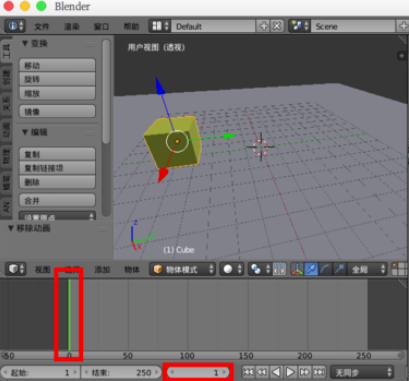
Task: Switch to the 动画 tool shelf tab
Action: coord(6,130)
